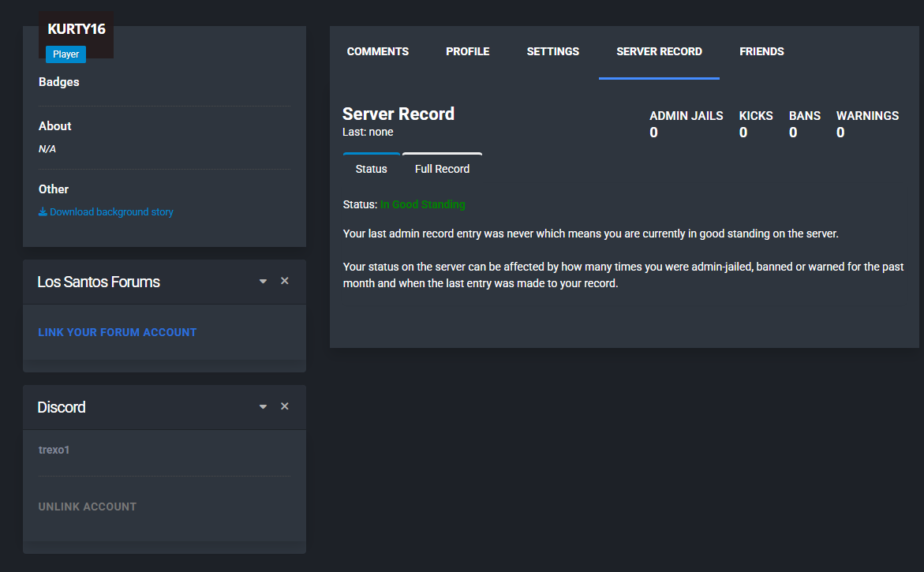The image size is (924, 572).
Task: Click the Admin Jails counter
Action: point(686,124)
